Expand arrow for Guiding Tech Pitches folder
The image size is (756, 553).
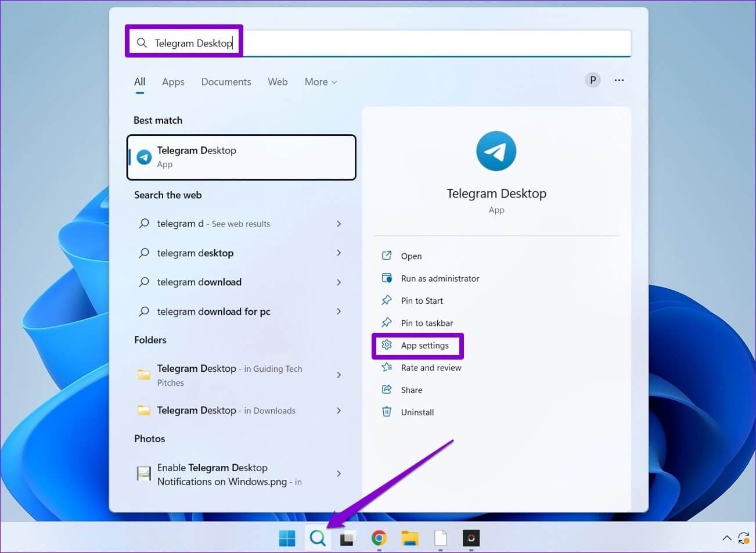[339, 375]
